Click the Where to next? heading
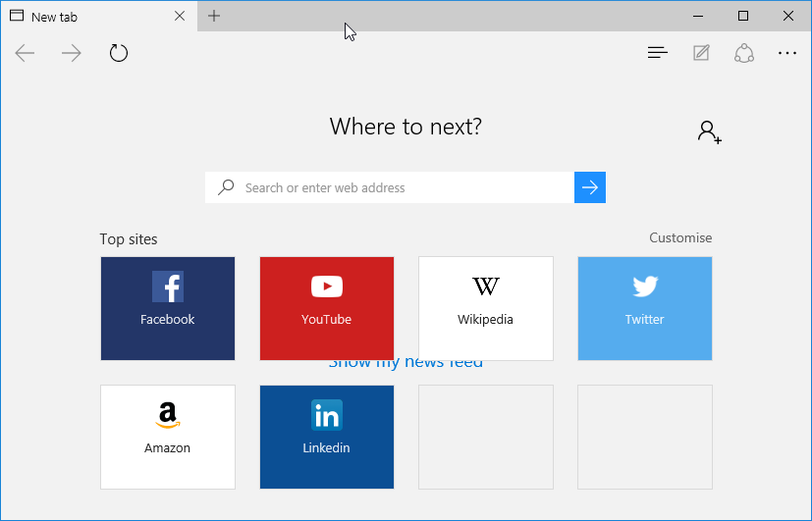 406,127
